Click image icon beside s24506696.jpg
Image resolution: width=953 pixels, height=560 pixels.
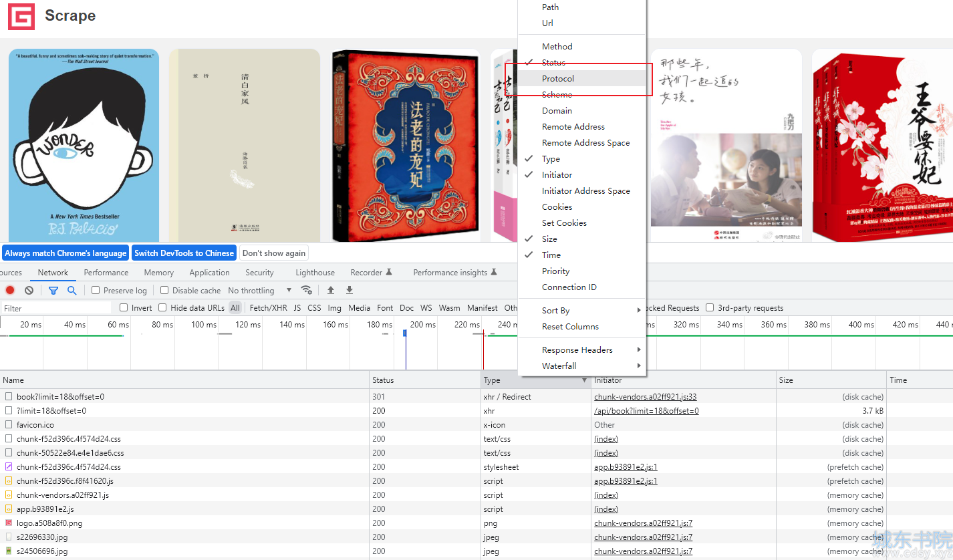[9, 551]
